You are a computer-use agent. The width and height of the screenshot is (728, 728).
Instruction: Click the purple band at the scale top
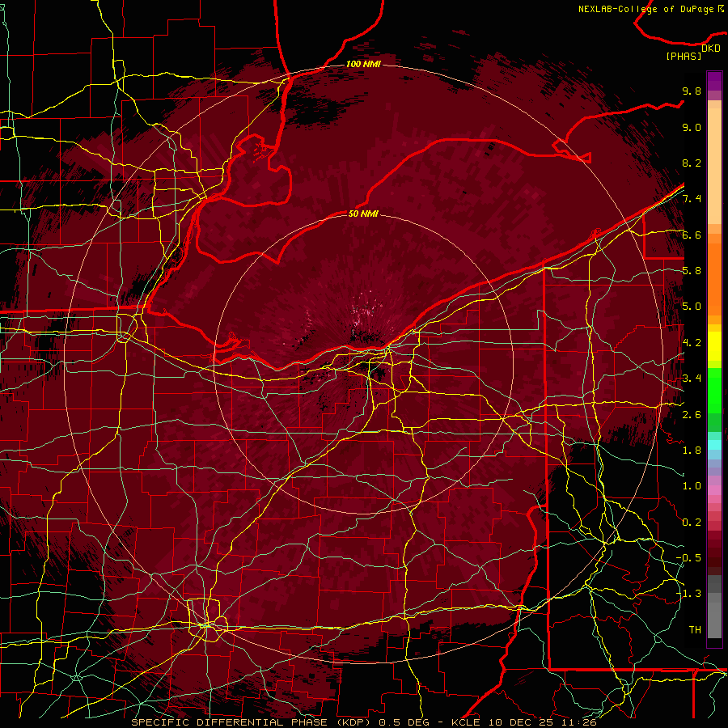point(714,82)
